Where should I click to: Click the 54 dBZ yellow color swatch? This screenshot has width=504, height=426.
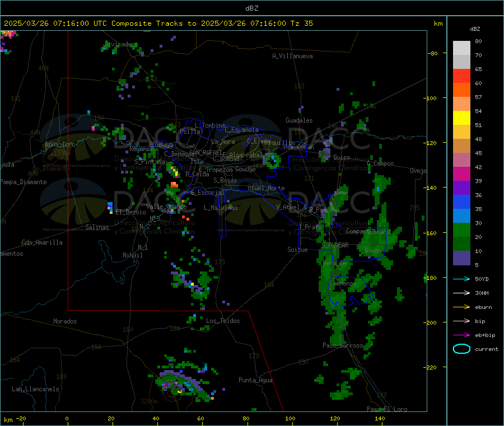tap(461, 118)
